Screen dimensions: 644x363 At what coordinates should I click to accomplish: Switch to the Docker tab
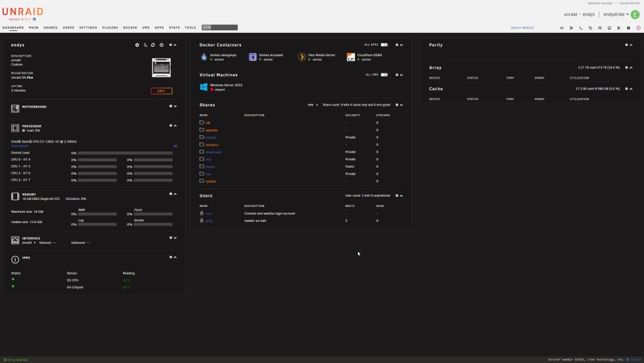click(x=130, y=28)
